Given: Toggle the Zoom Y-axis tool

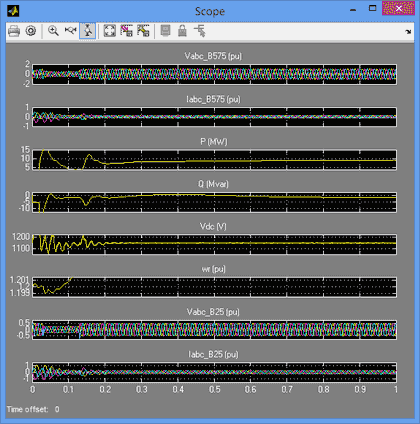Looking at the screenshot, I should 88,31.
